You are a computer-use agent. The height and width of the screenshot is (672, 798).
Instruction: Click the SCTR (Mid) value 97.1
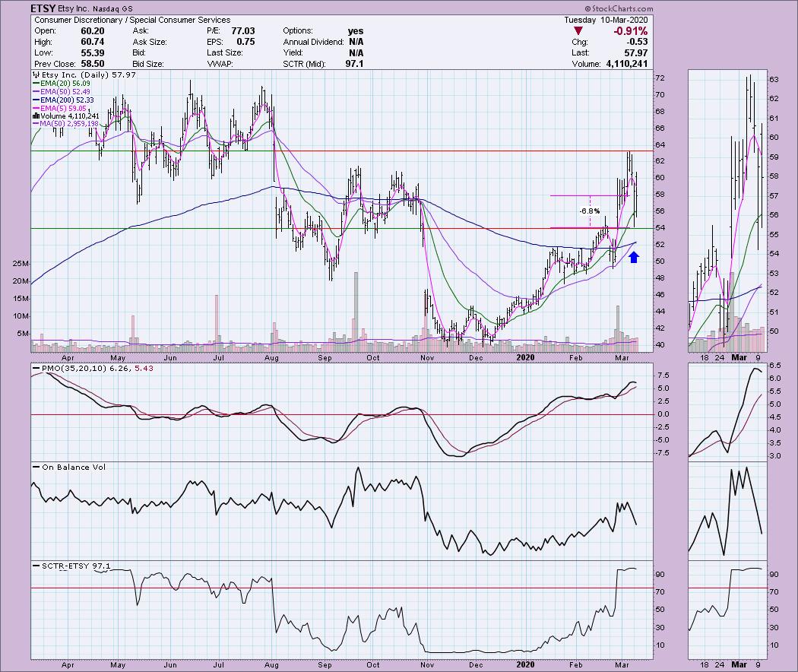(x=354, y=64)
